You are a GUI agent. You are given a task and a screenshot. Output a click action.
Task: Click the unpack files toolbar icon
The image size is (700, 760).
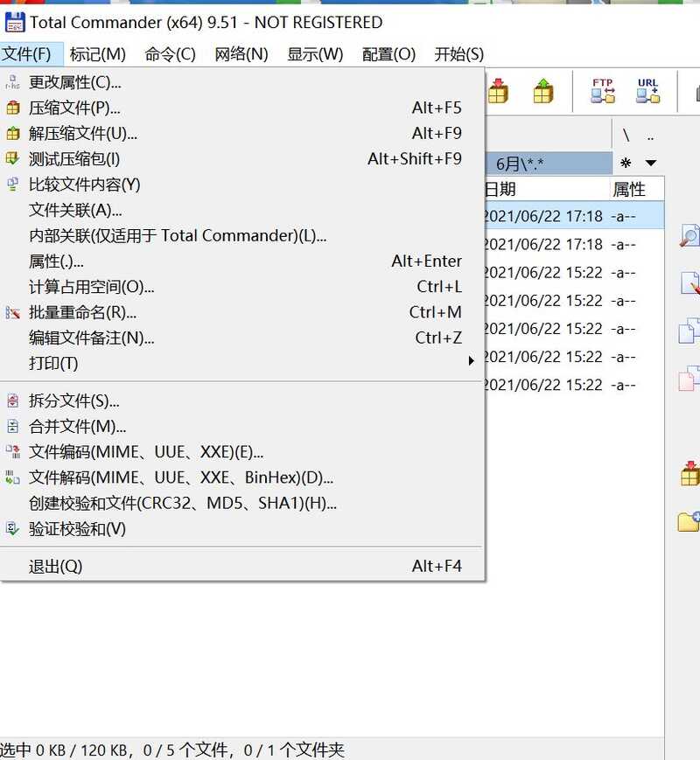[x=542, y=91]
